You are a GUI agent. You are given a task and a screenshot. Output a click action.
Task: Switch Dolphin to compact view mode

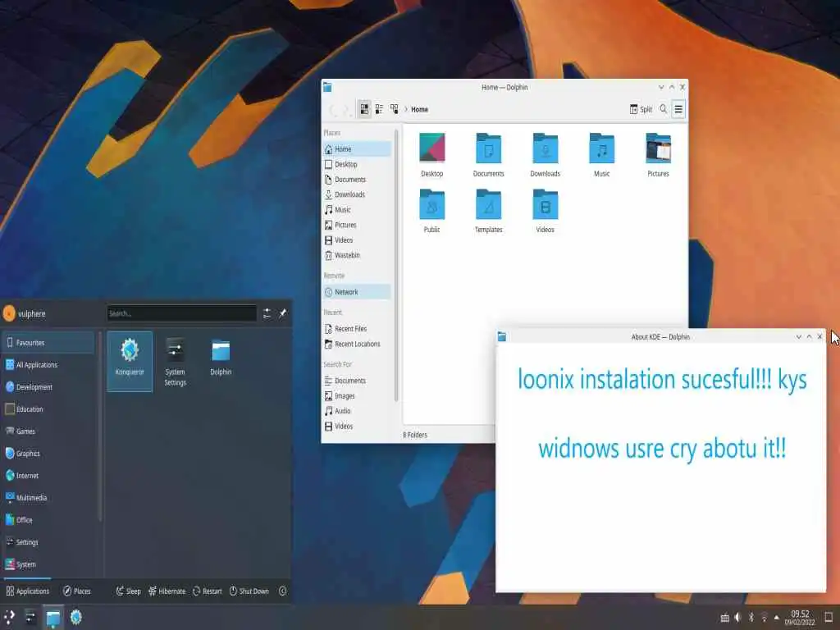coord(379,109)
